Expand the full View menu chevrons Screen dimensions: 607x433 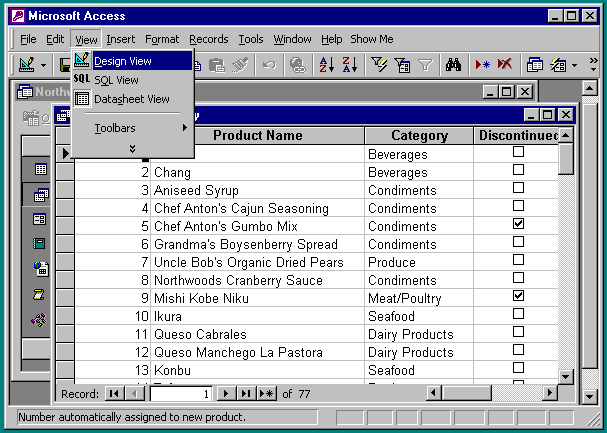coord(132,149)
